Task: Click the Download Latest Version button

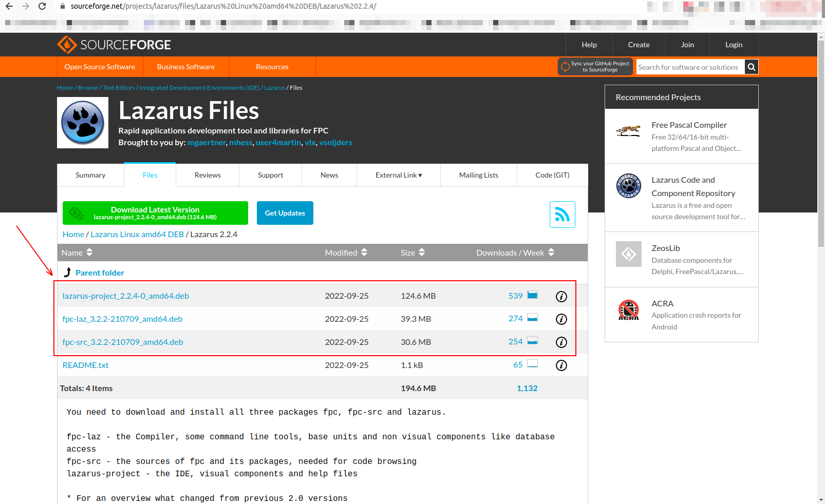Action: tap(155, 212)
